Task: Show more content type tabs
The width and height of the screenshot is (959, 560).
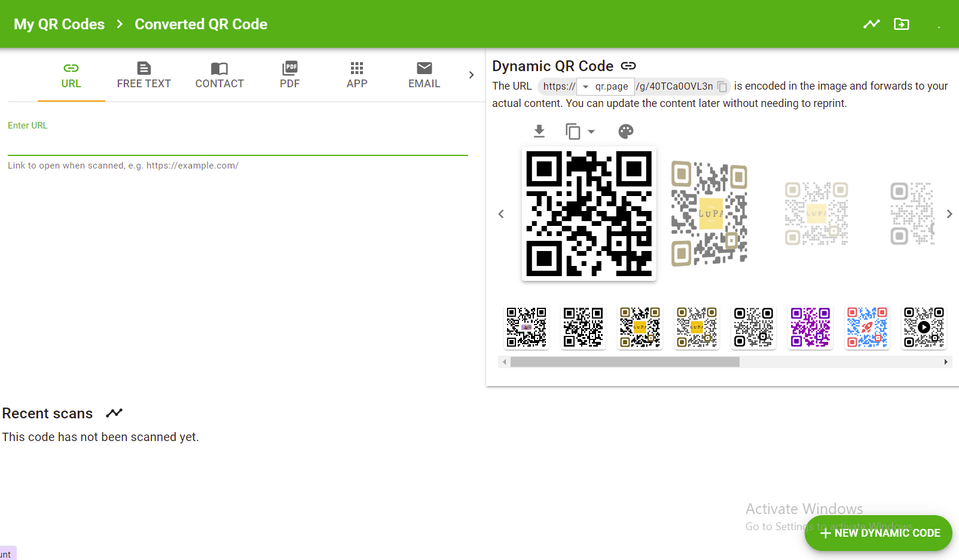Action: click(471, 75)
